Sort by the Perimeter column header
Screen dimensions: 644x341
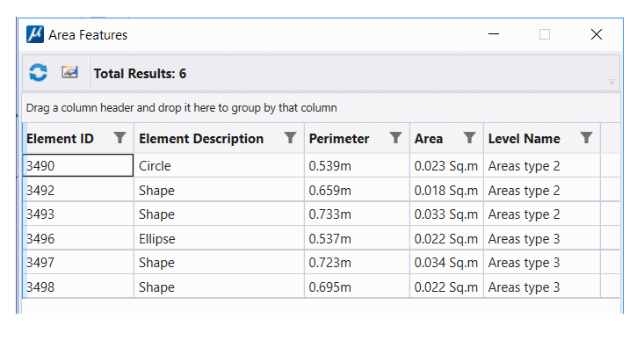[x=339, y=139]
